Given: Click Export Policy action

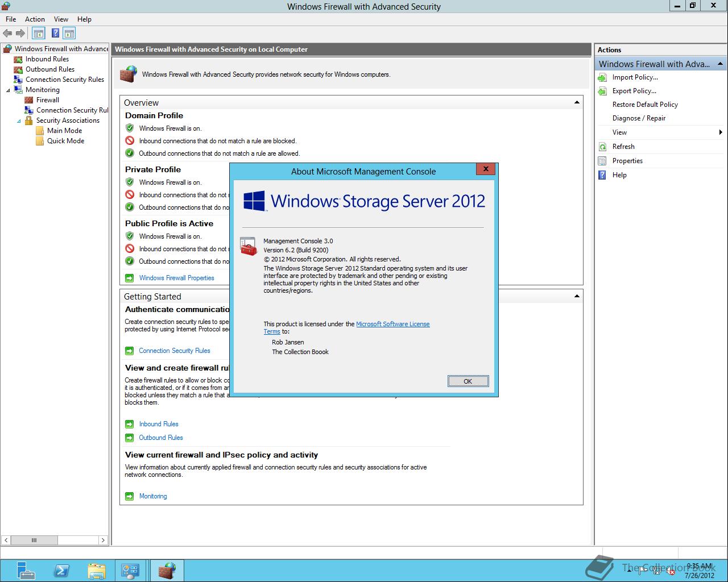Looking at the screenshot, I should (x=634, y=91).
